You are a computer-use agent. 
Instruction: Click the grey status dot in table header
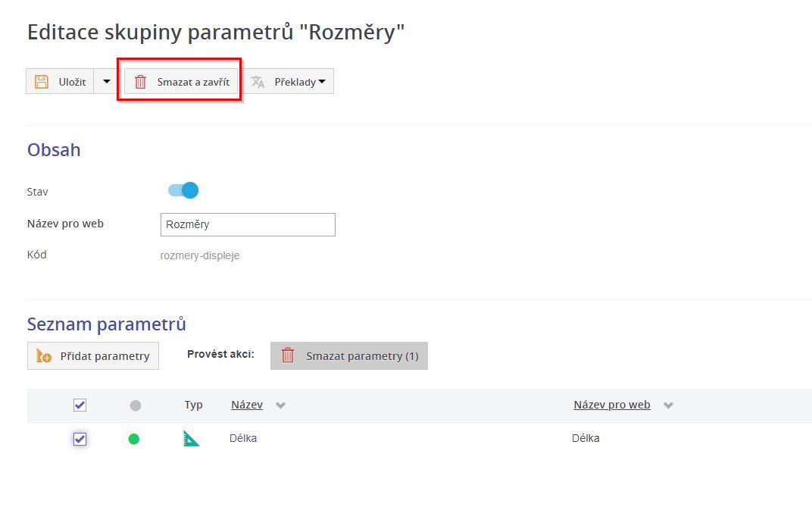coord(136,405)
